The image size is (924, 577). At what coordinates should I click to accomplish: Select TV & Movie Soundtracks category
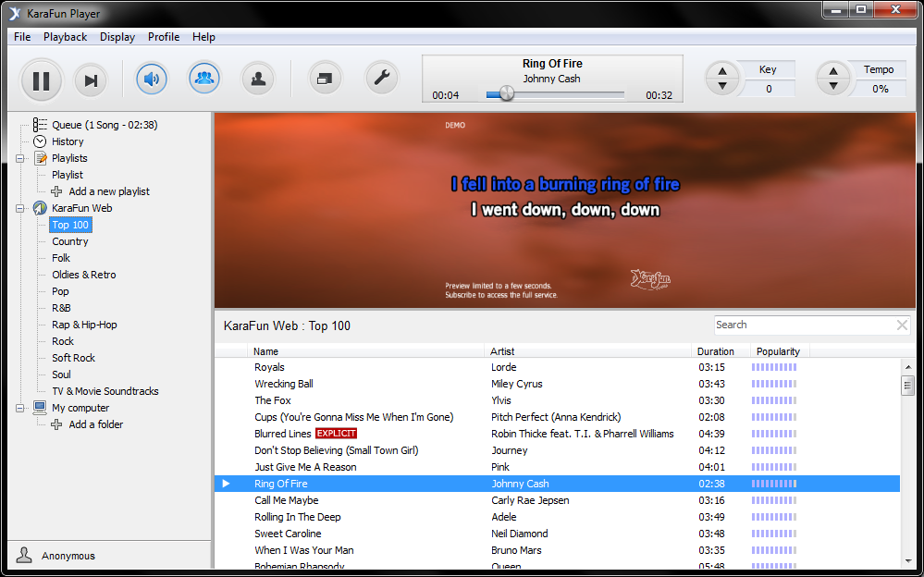(105, 391)
